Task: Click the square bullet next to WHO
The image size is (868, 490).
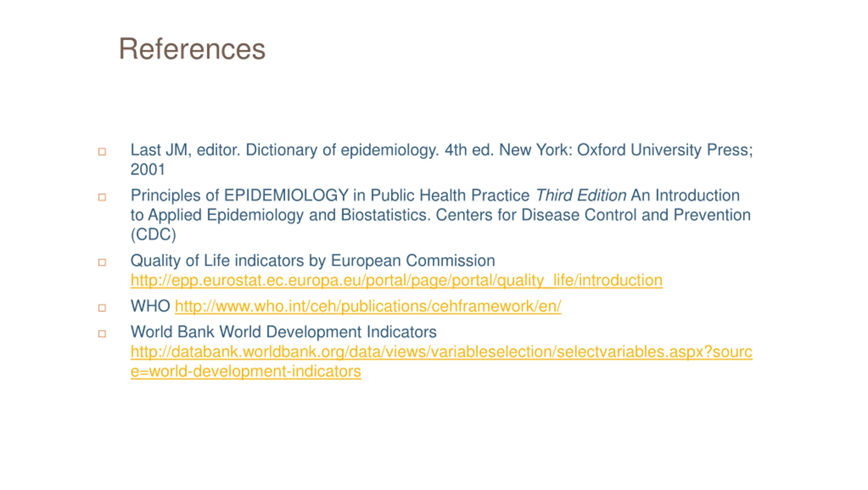Action: (x=102, y=307)
